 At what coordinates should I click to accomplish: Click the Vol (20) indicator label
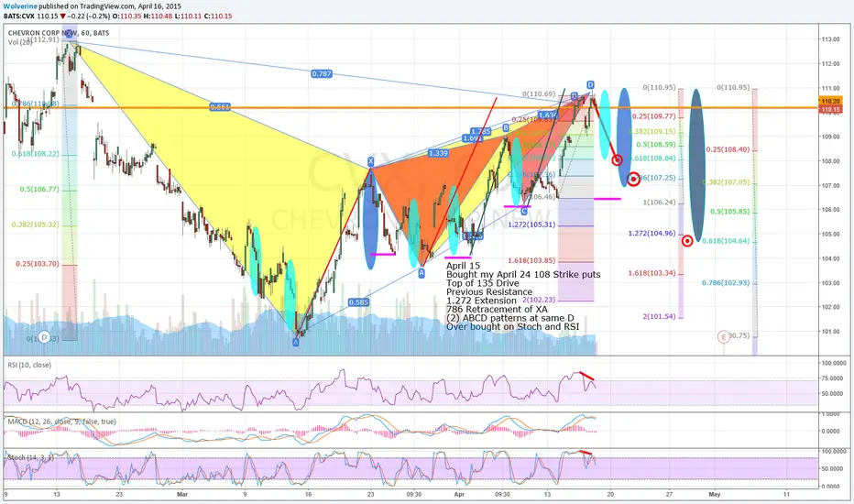(19, 42)
